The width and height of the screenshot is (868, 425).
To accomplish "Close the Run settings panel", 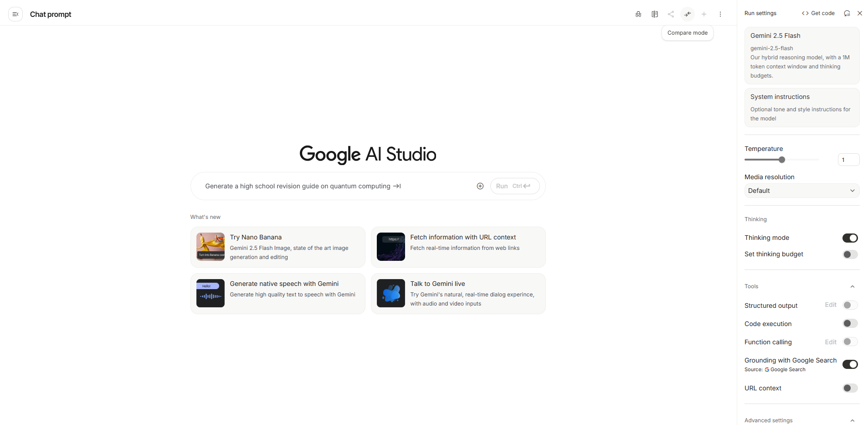I will [x=859, y=13].
